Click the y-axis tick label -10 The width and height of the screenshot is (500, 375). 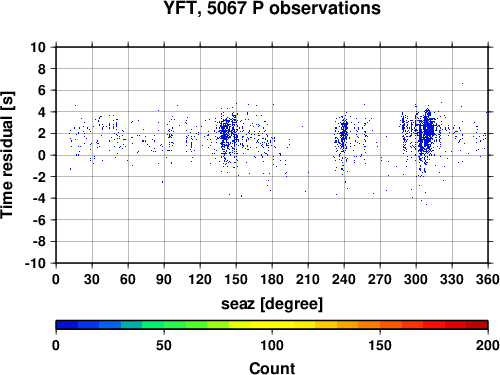coord(35,263)
